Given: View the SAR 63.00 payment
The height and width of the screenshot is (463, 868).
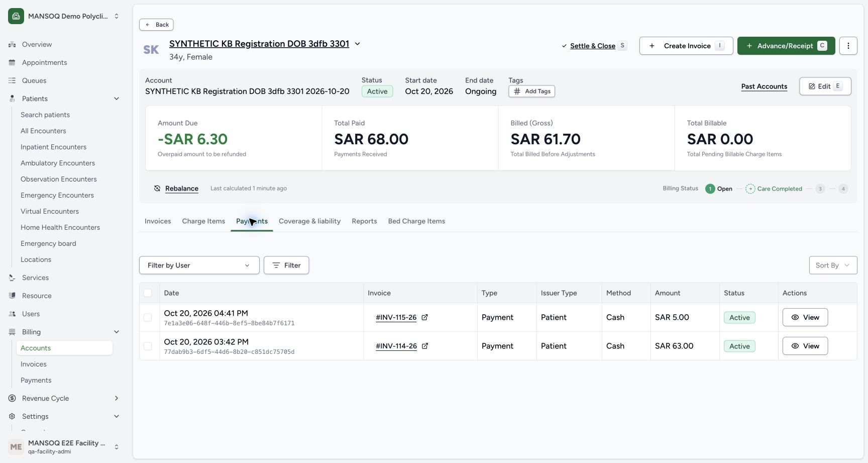Looking at the screenshot, I should (x=805, y=346).
